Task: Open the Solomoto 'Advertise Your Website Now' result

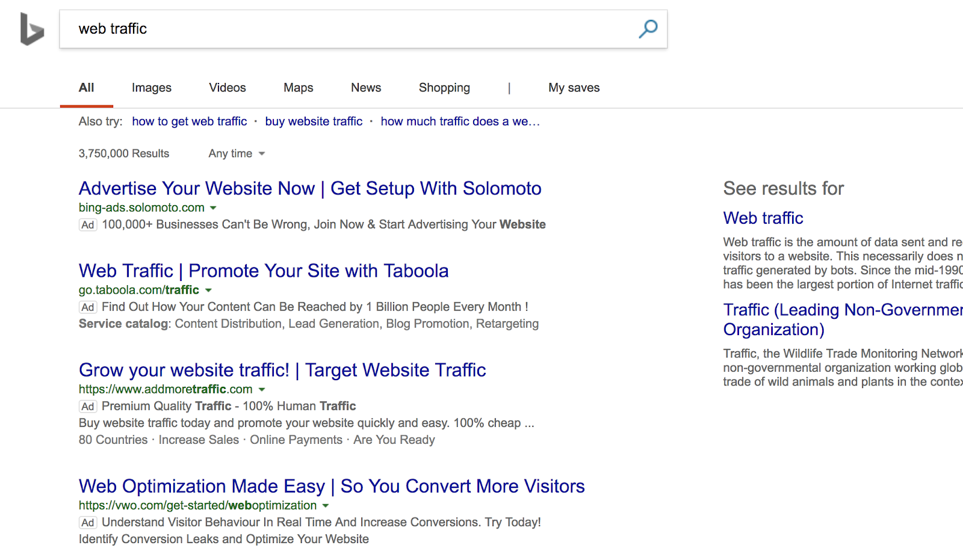Action: [310, 189]
